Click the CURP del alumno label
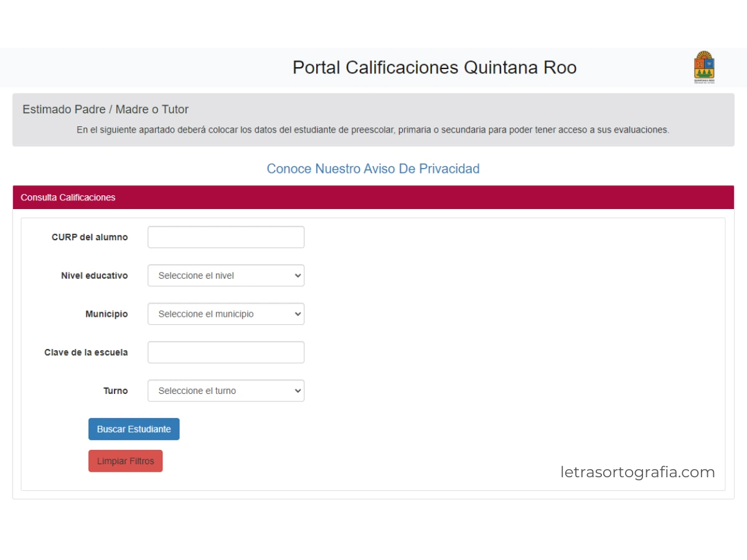 tap(90, 237)
